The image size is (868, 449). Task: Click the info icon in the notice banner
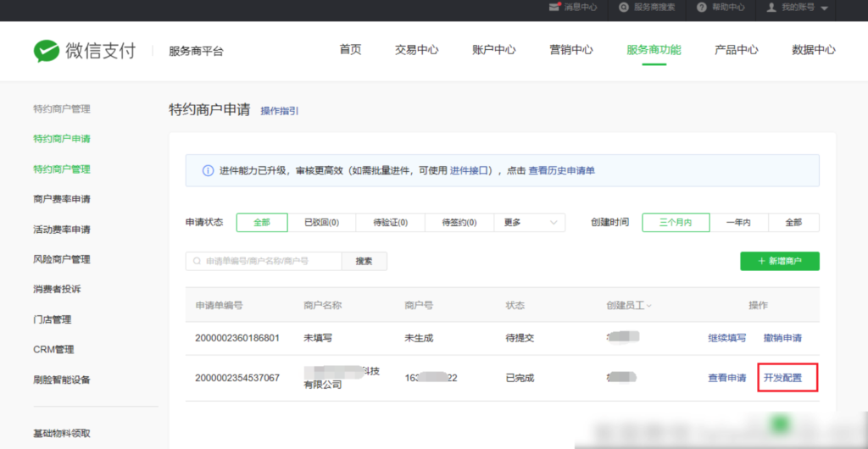(208, 170)
